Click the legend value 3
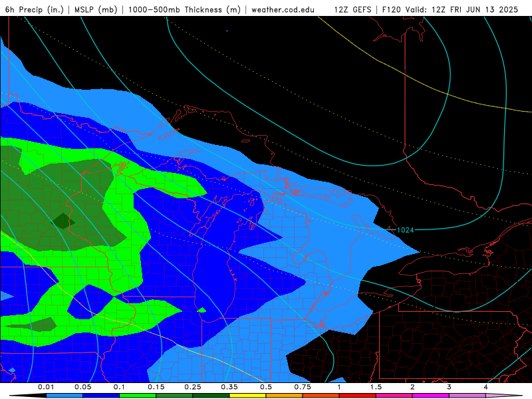The width and height of the screenshot is (532, 399). coord(450,387)
